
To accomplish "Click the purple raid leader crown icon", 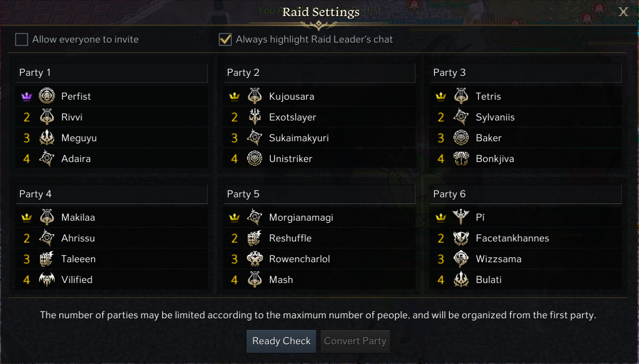I will [26, 97].
